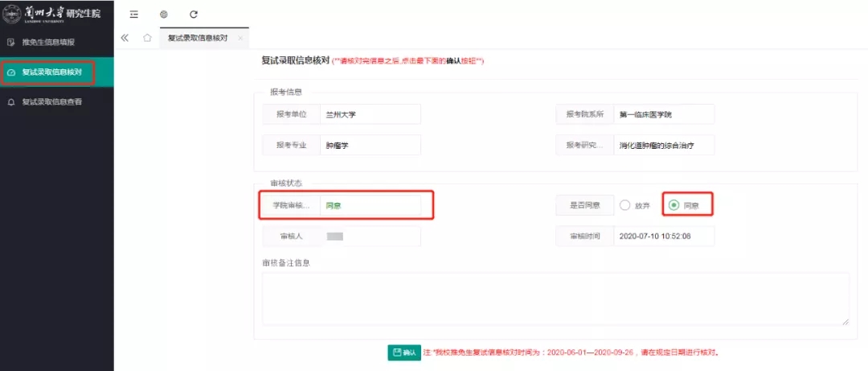Open 推免生信息填报 in the sidebar

(48, 42)
